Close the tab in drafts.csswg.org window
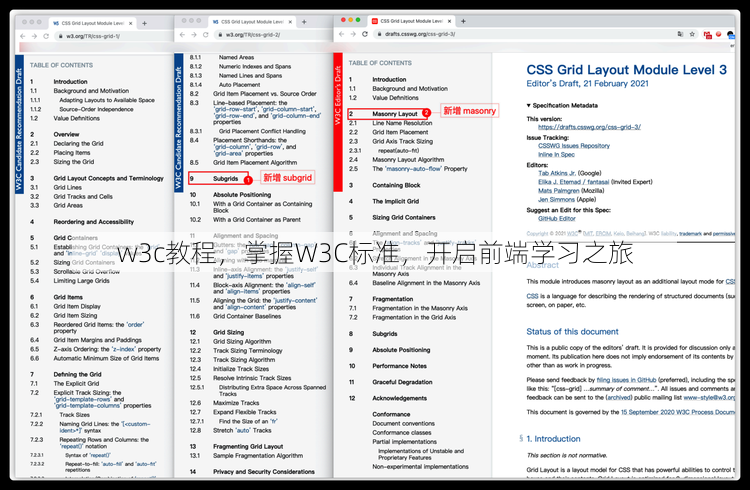 pyautogui.click(x=449, y=21)
